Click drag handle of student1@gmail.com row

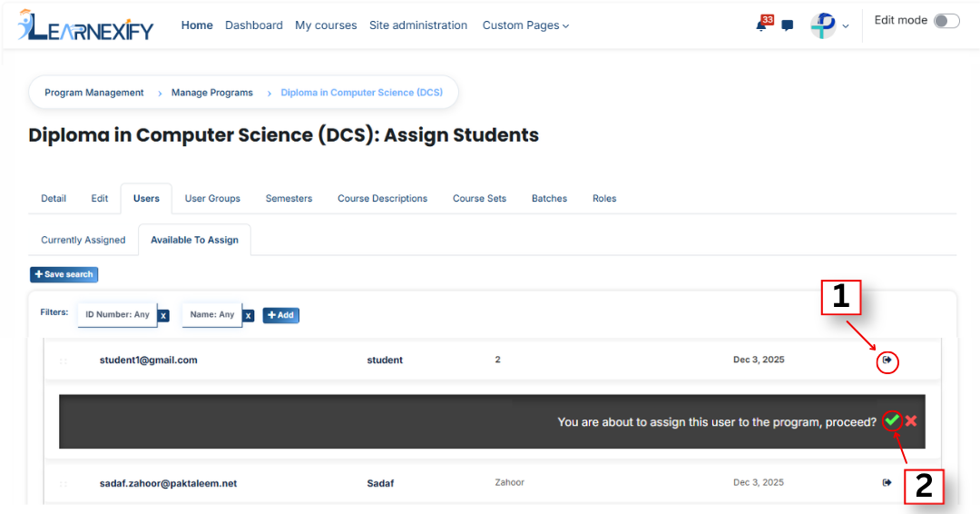(64, 361)
